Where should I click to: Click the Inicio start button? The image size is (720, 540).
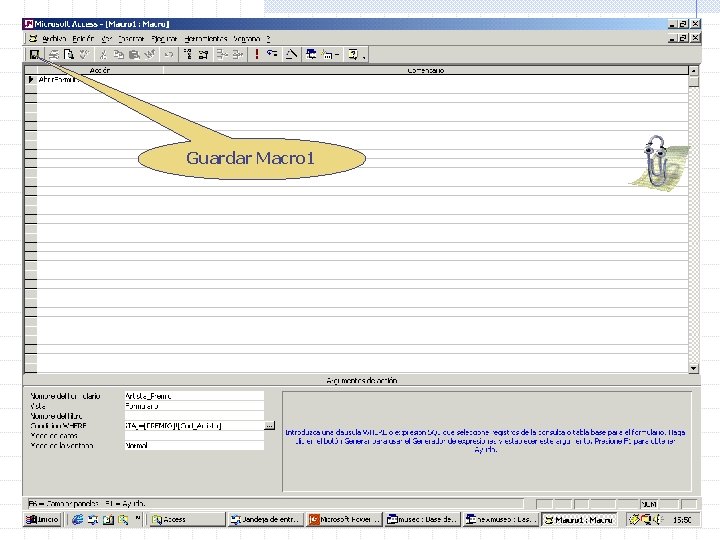pyautogui.click(x=43, y=519)
